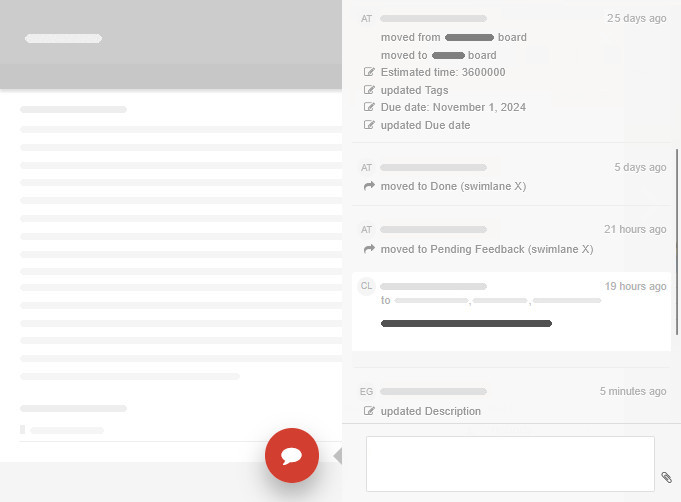Click the EG user avatar
The height and width of the screenshot is (502, 681).
(366, 391)
